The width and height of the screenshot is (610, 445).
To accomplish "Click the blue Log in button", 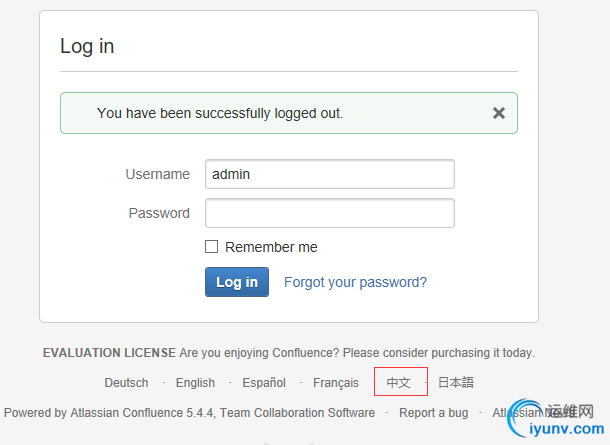I will (x=237, y=282).
